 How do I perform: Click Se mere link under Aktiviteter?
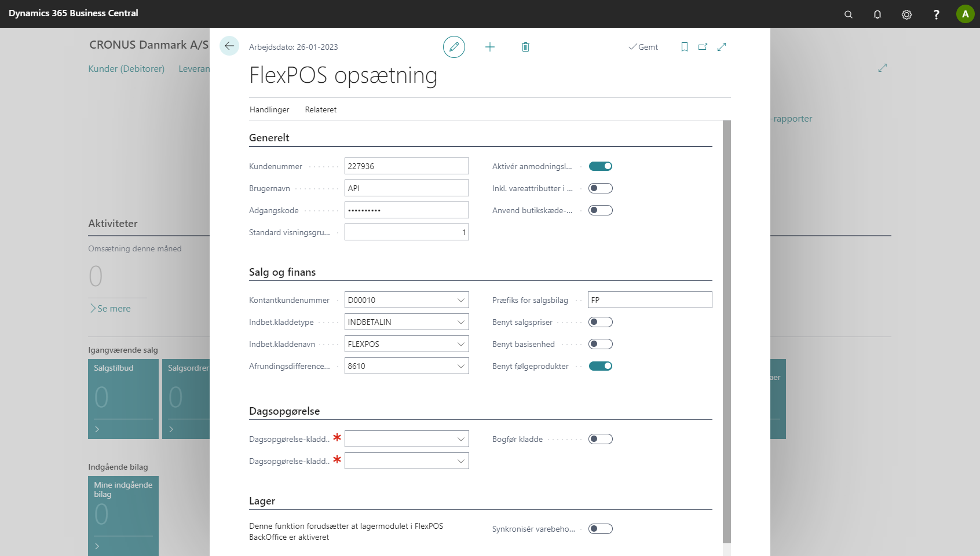pyautogui.click(x=110, y=309)
